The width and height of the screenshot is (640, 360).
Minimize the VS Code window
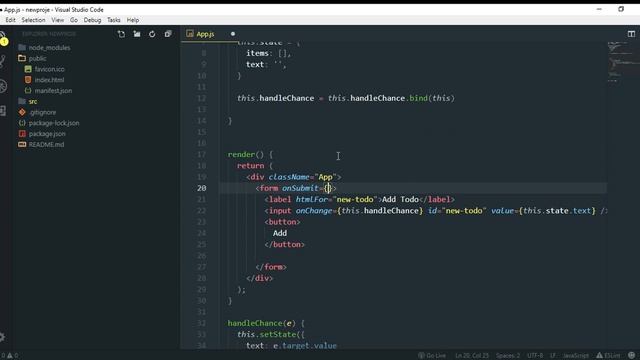[599, 9]
